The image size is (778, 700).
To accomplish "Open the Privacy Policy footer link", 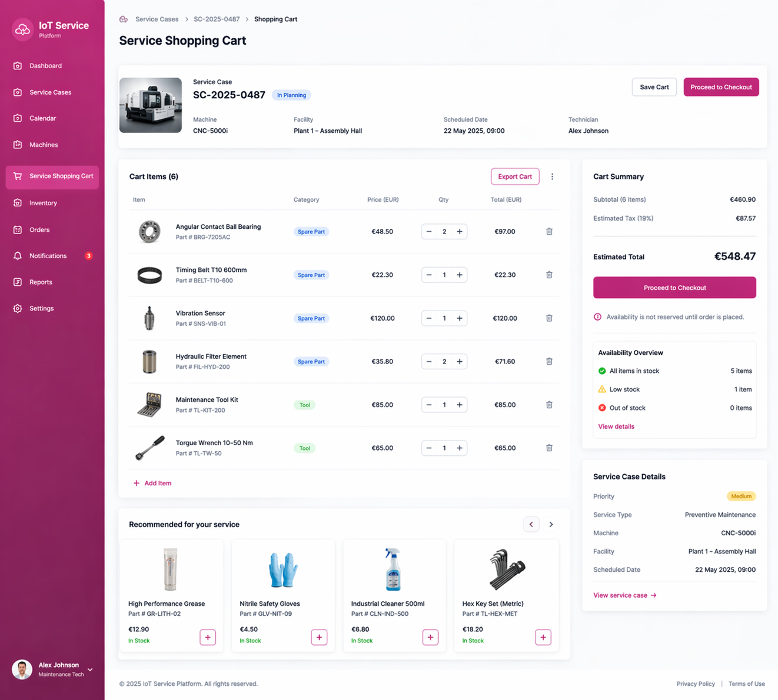I will click(696, 684).
